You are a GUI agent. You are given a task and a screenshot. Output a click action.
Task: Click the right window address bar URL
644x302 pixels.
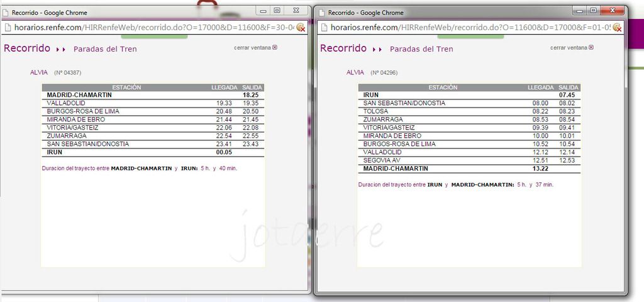tap(470, 28)
